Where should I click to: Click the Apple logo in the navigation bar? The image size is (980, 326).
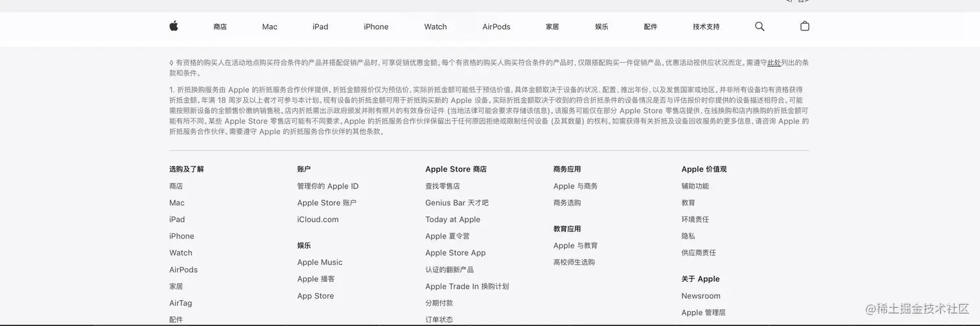tap(174, 26)
